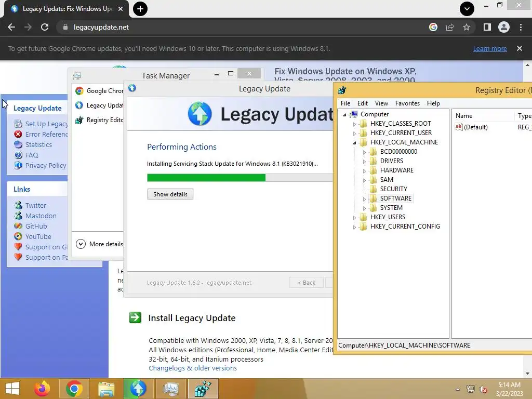Bookmark this page with the star

[x=467, y=27]
